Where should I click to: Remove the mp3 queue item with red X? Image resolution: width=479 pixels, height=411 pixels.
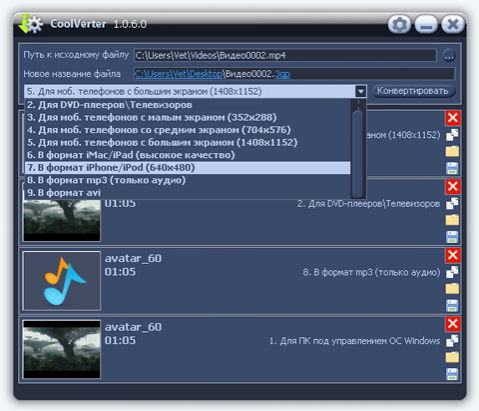453,255
